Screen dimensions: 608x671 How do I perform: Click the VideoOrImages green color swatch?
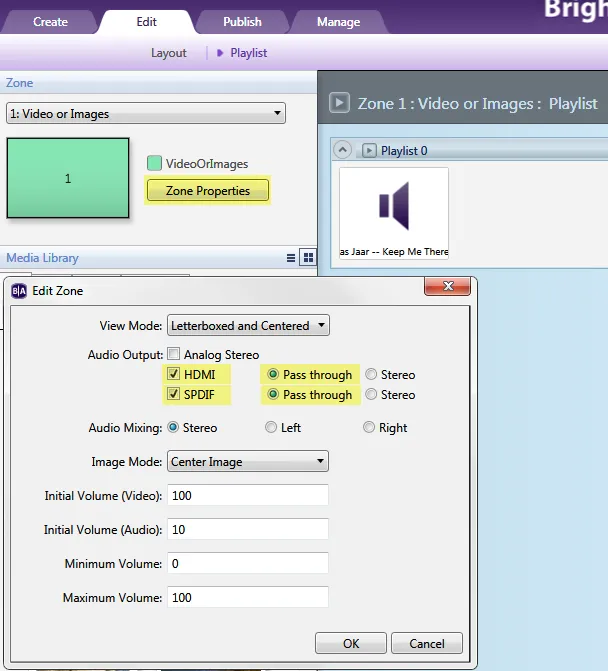pyautogui.click(x=154, y=163)
